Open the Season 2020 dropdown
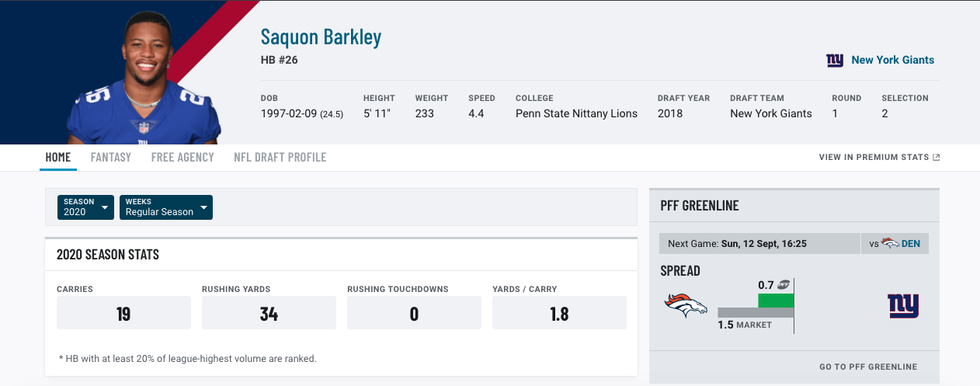Image resolution: width=980 pixels, height=386 pixels. click(85, 207)
